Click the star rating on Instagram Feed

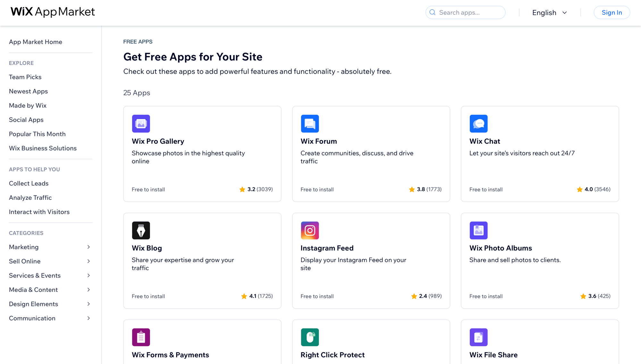[426, 296]
